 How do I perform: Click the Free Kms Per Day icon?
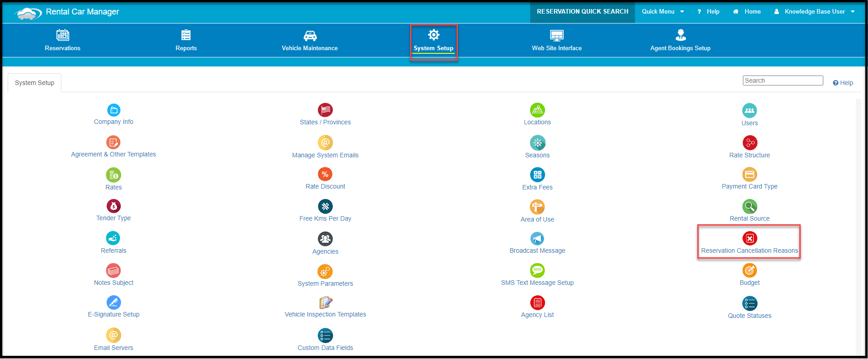click(325, 206)
